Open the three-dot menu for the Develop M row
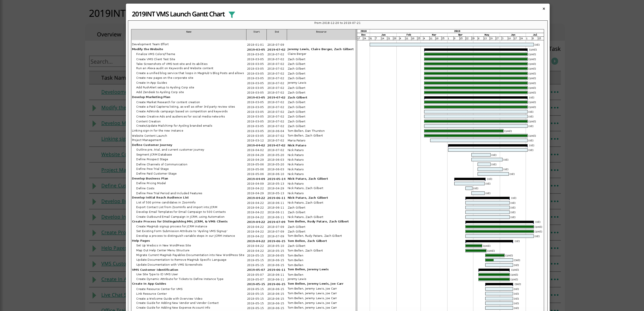This screenshot has height=311, width=644. [x=555, y=123]
